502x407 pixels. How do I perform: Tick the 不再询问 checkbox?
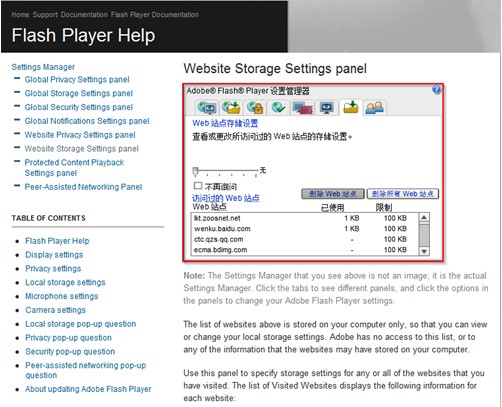[x=198, y=185]
